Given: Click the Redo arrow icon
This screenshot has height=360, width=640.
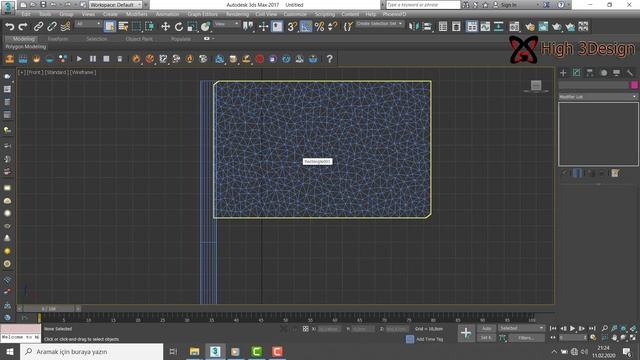Looking at the screenshot, I should 23,27.
